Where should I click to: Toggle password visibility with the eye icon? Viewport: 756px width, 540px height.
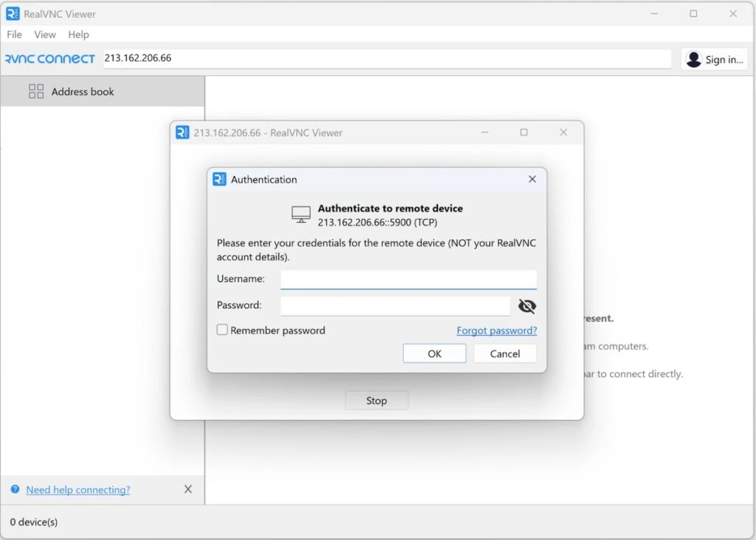[x=526, y=305]
